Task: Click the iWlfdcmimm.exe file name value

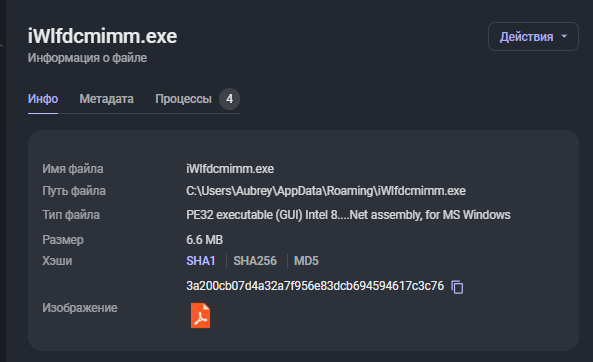Action: [230, 169]
